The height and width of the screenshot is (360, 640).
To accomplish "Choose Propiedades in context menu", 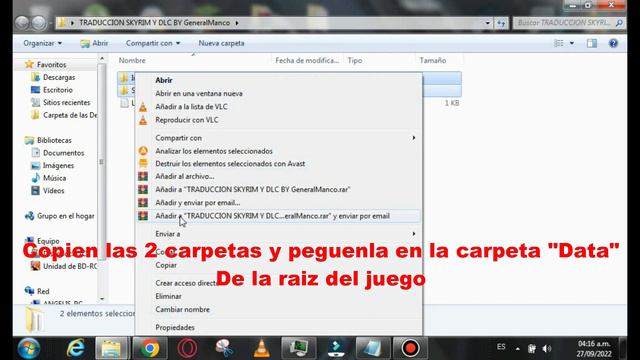I will point(175,327).
